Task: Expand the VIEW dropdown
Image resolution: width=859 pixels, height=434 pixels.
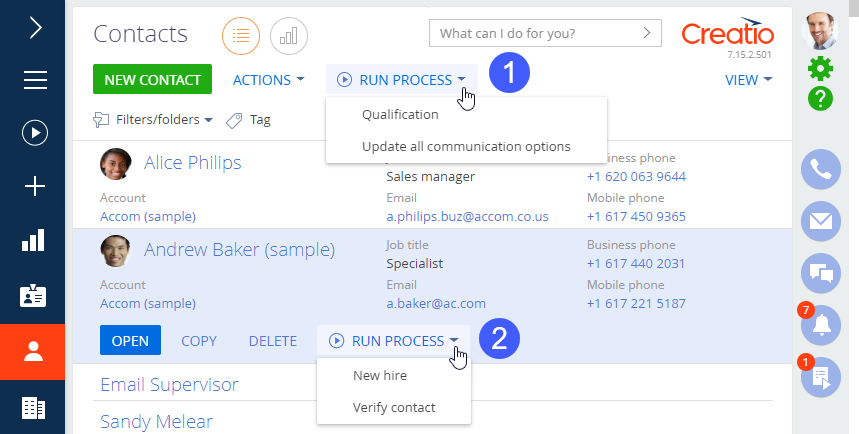Action: pyautogui.click(x=748, y=80)
